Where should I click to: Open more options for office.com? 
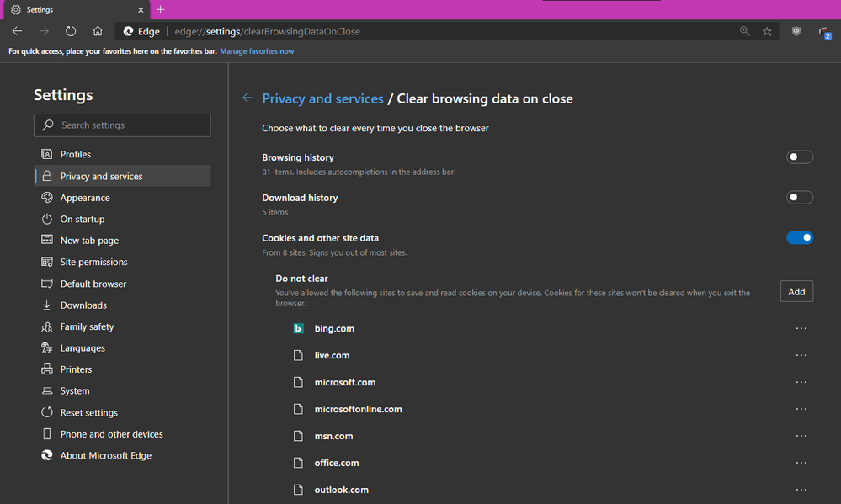801,462
